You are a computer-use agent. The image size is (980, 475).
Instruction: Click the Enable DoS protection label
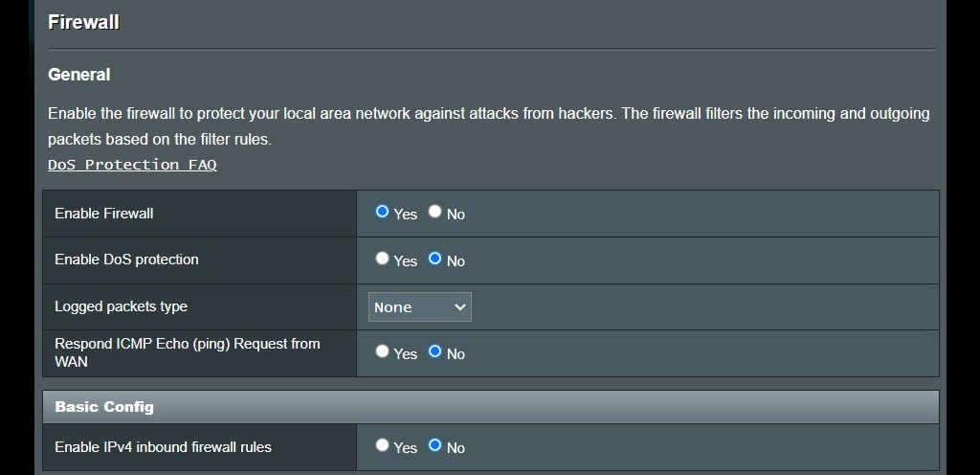click(127, 260)
